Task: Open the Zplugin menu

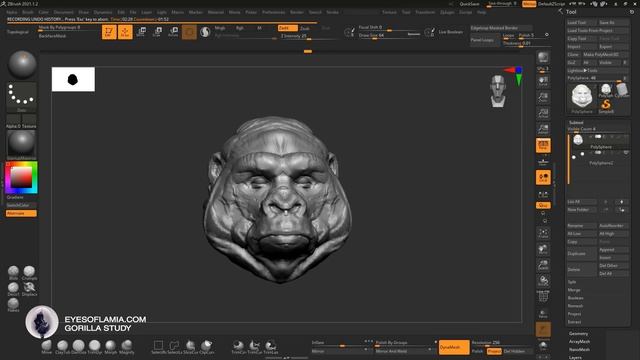Action: [x=447, y=12]
